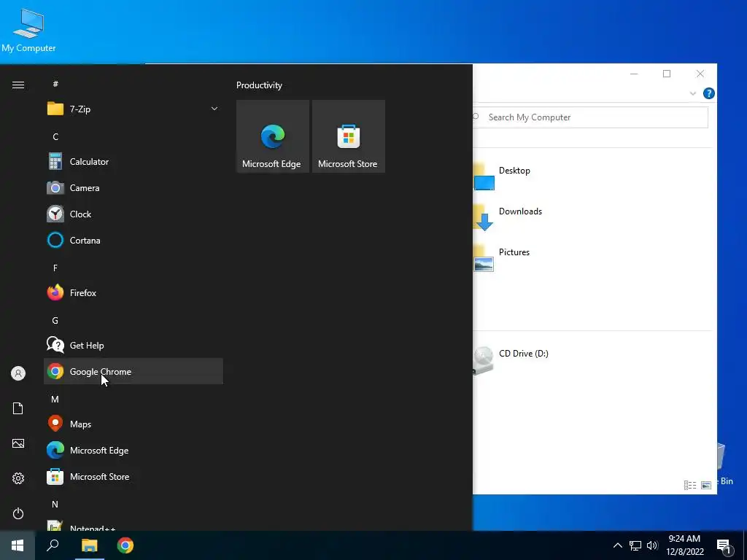The height and width of the screenshot is (560, 747).
Task: Open the user account icon in Start sidebar
Action: tap(18, 373)
